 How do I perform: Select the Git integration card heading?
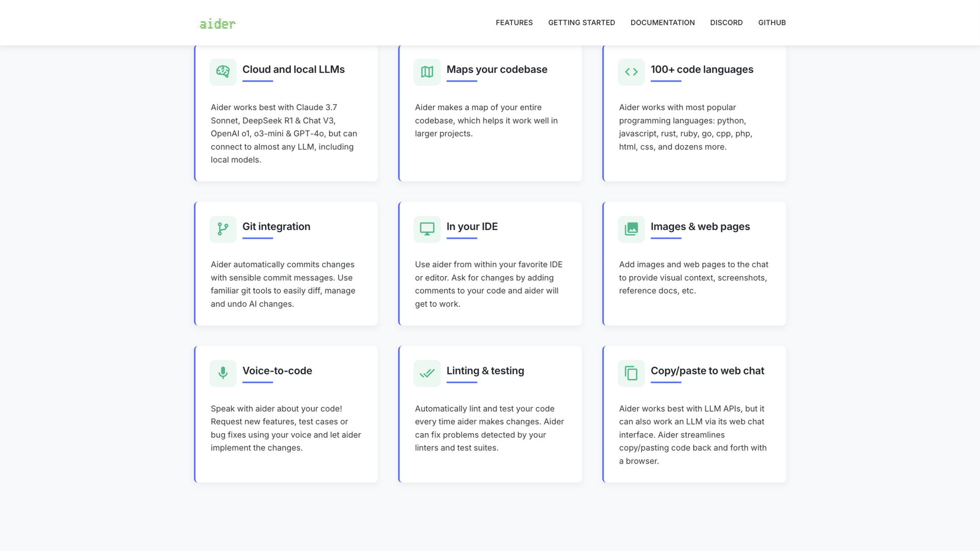tap(276, 227)
